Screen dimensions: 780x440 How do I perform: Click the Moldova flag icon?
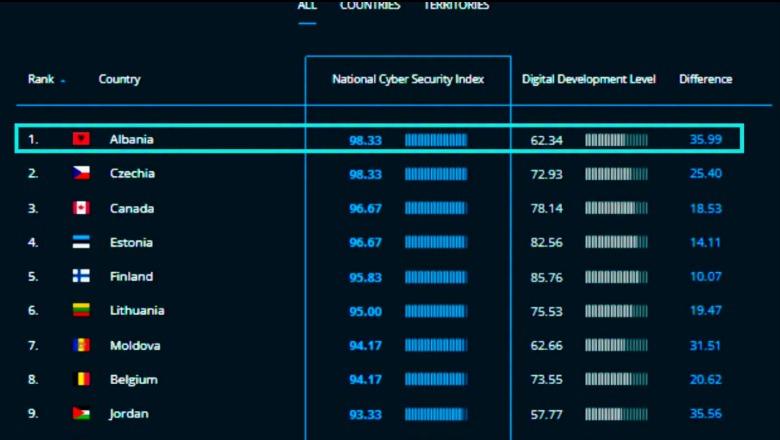(x=81, y=345)
